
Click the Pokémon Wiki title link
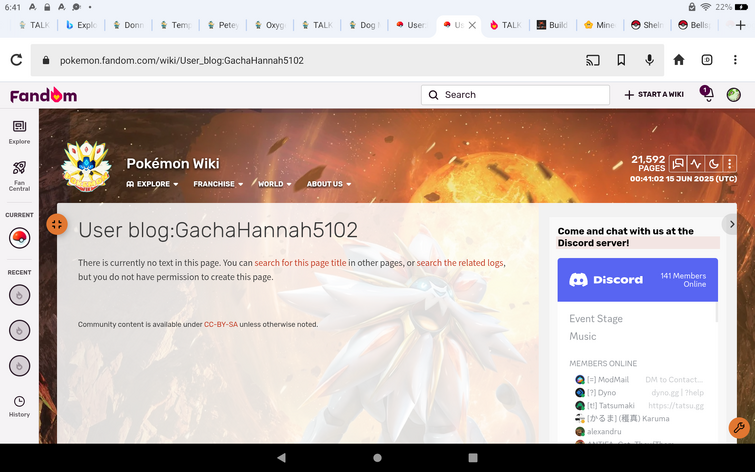click(x=173, y=164)
